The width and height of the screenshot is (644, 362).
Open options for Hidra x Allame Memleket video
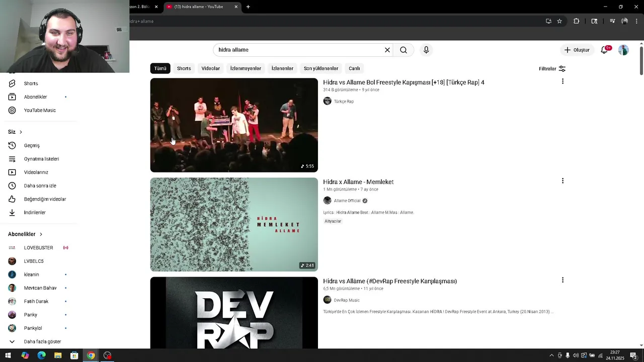pos(562,181)
